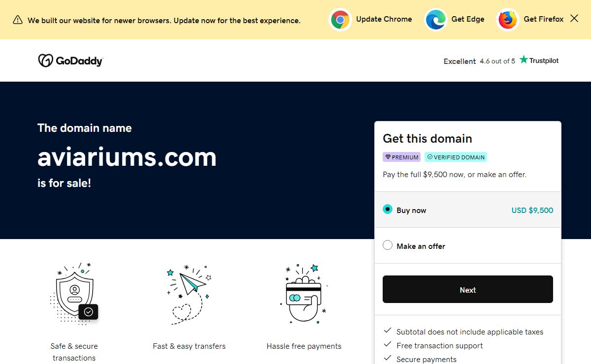Select the Buy now radio option
Image resolution: width=591 pixels, height=364 pixels.
coord(388,210)
